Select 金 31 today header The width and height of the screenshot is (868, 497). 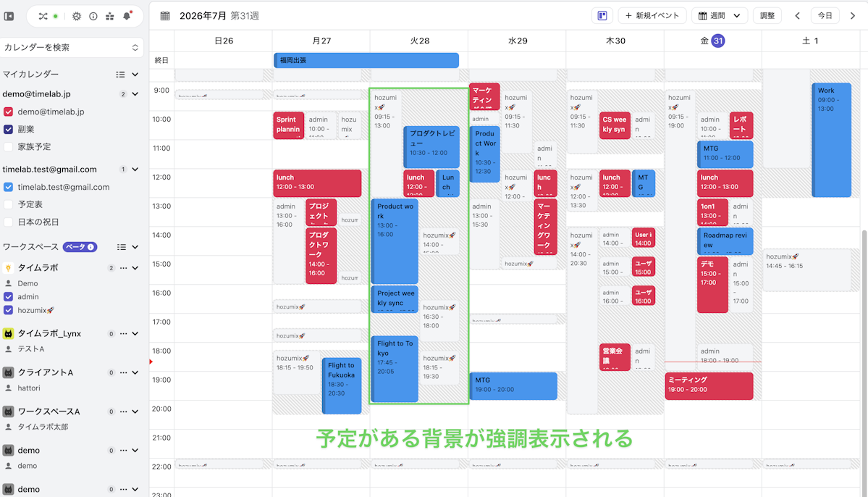pos(712,41)
